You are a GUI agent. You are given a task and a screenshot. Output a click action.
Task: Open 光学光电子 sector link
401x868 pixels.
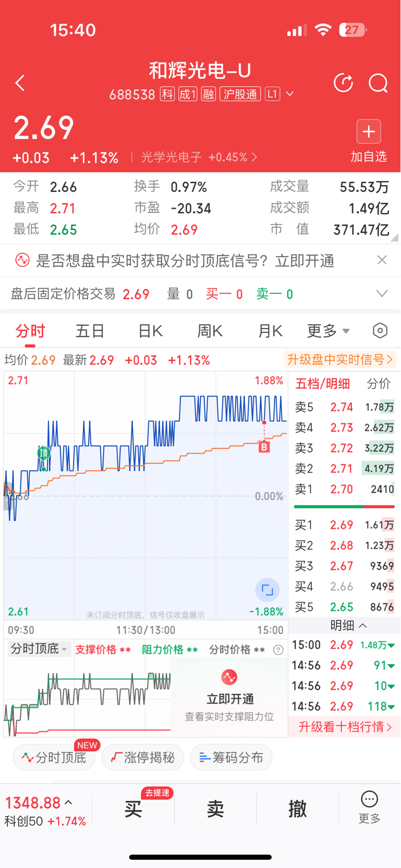tap(199, 157)
